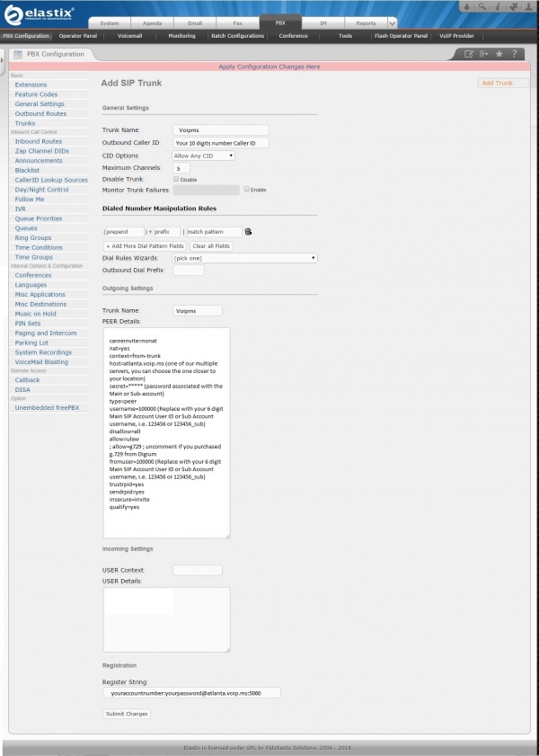The image size is (539, 756).
Task: Switch to the Email tab
Action: [195, 23]
